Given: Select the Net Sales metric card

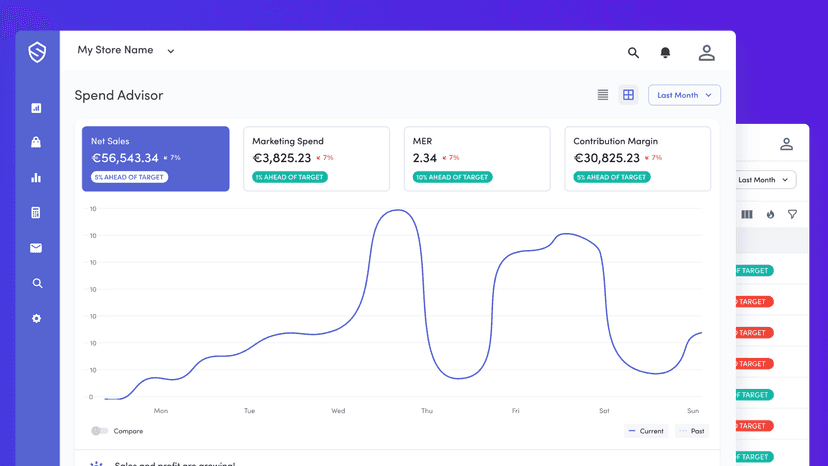Looking at the screenshot, I should [155, 159].
